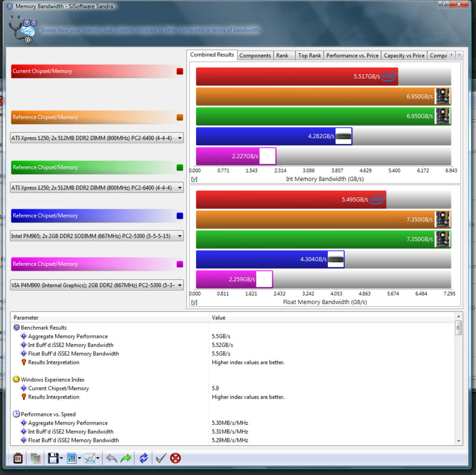Toggle the blue Reference Chipset/Memory square
Image resolution: width=476 pixels, height=475 pixels.
[180, 215]
